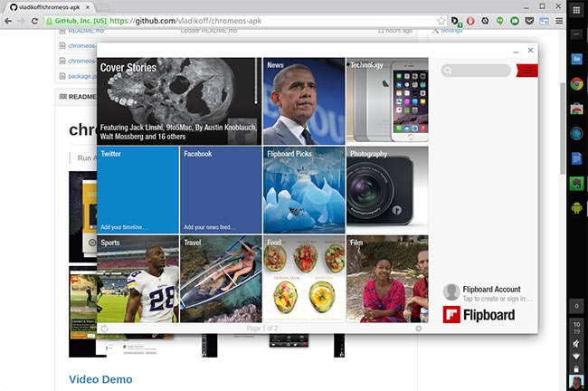This screenshot has width=588, height=391.
Task: Open the Flipboard red ribbon menu
Action: pyautogui.click(x=526, y=71)
